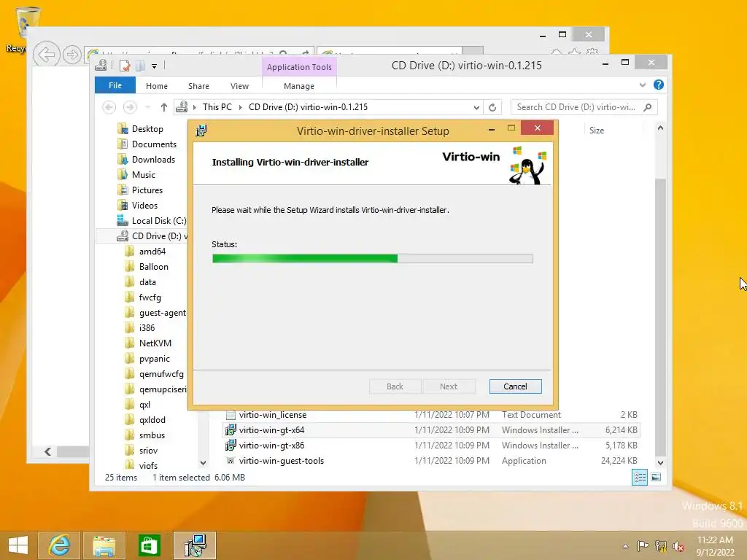
Task: Open the Balloon folder in tree
Action: pos(153,266)
